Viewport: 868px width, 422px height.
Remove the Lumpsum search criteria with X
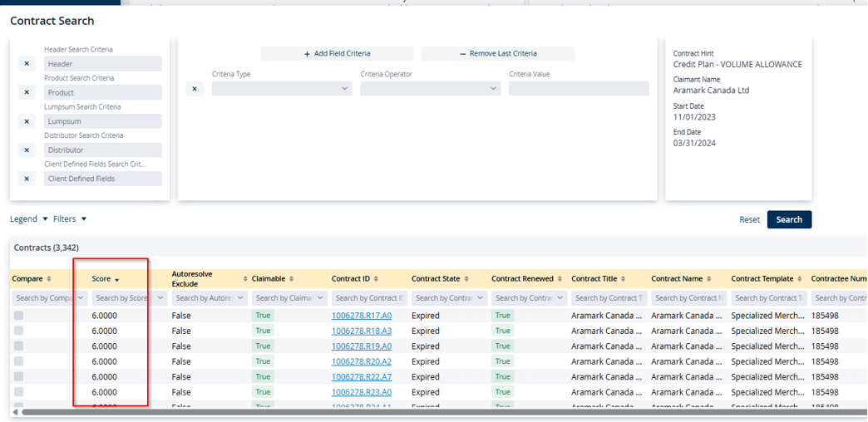pos(27,121)
